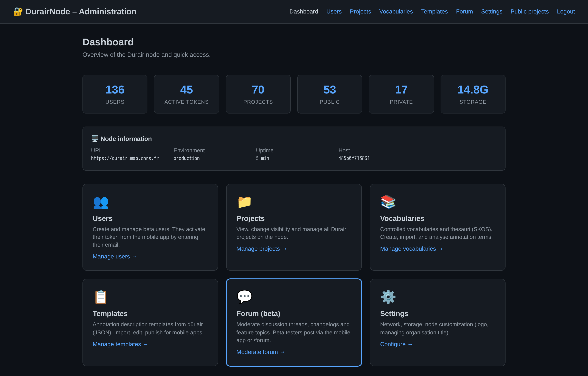Click the 53 Public stat card
Screen dimensions: 588x376
[x=330, y=94]
